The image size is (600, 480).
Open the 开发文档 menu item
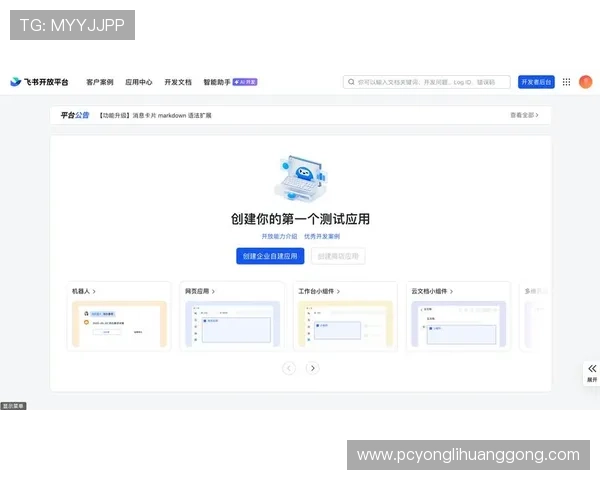178,82
